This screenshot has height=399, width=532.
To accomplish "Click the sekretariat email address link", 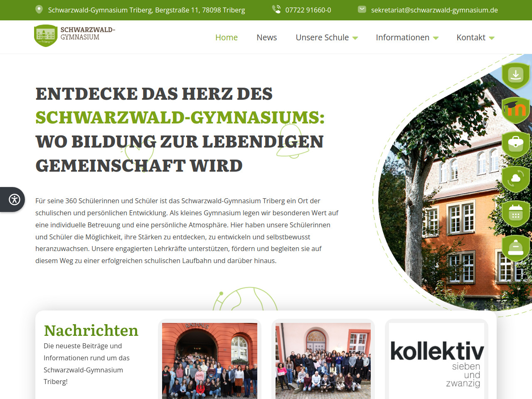I will tap(434, 10).
